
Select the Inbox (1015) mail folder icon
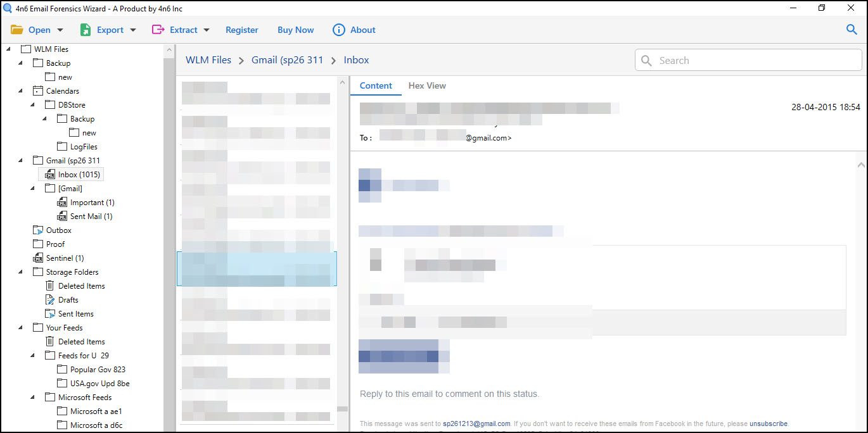pyautogui.click(x=51, y=174)
